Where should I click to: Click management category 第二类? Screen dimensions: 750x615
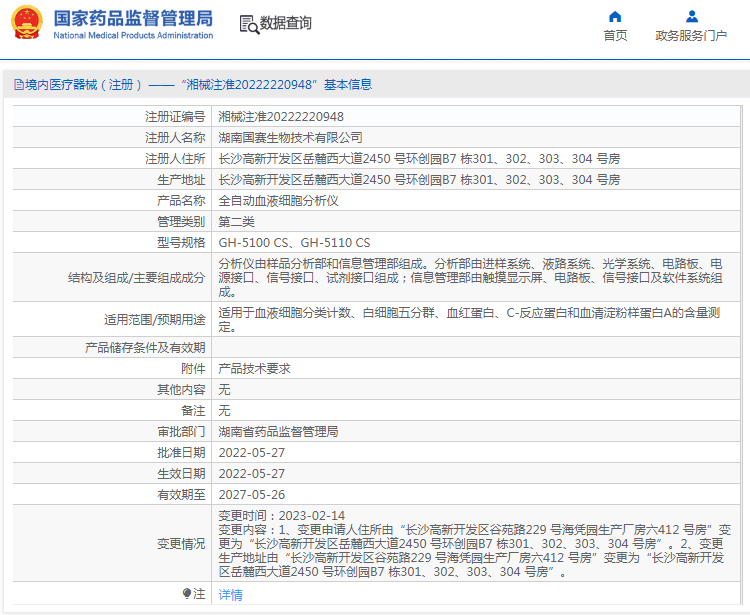coord(236,222)
